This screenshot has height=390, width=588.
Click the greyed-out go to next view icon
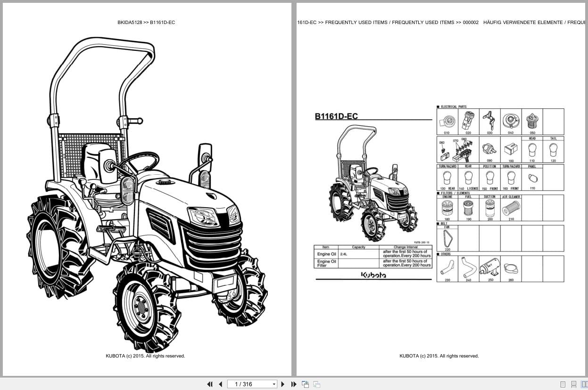316,384
